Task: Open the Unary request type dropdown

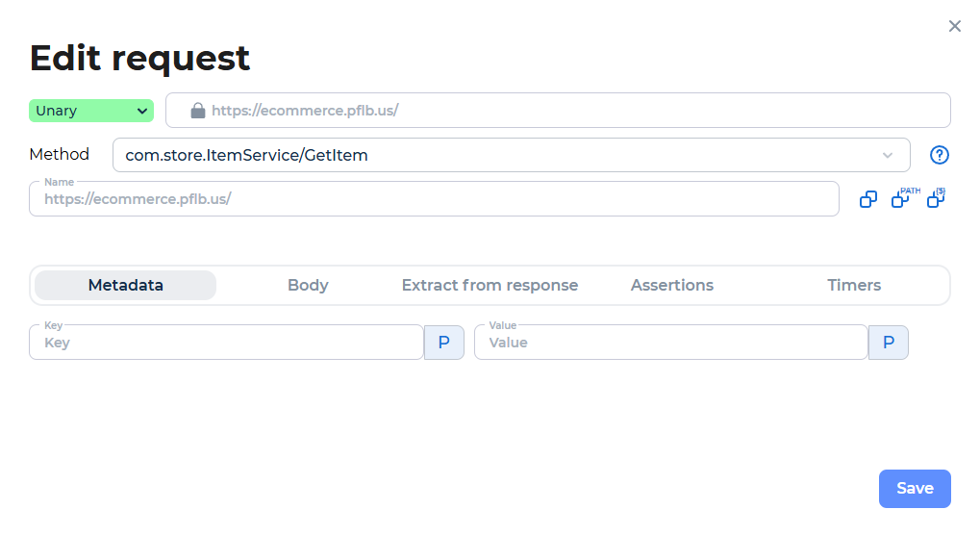Action: coord(91,111)
